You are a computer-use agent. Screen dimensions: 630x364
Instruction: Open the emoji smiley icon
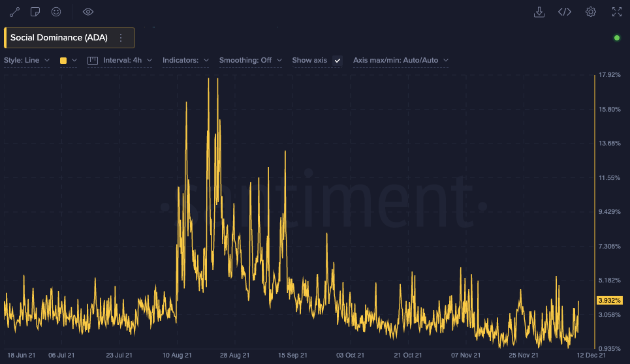click(x=56, y=12)
